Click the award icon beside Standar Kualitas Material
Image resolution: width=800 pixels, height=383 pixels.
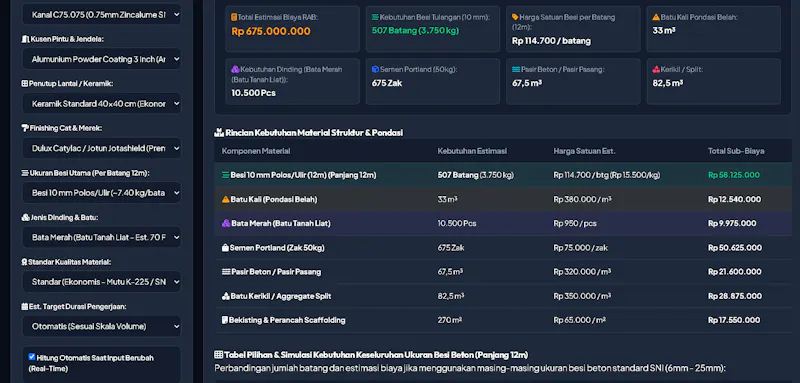(24, 262)
